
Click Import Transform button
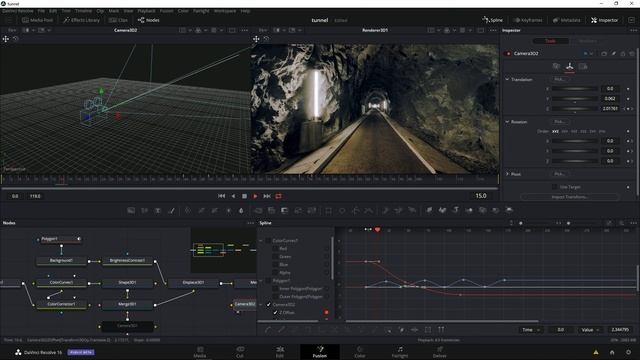[569, 197]
